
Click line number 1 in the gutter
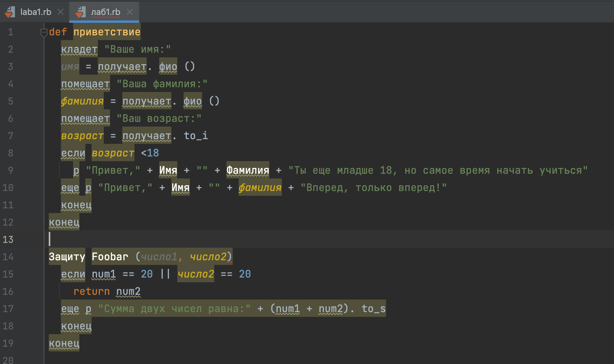pos(11,32)
